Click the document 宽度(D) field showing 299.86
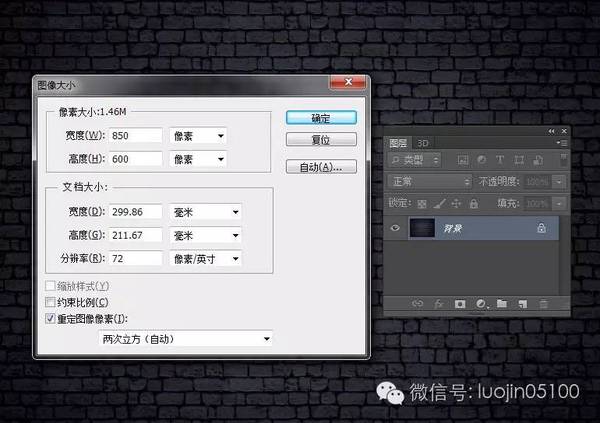Image resolution: width=600 pixels, height=423 pixels. pos(135,212)
